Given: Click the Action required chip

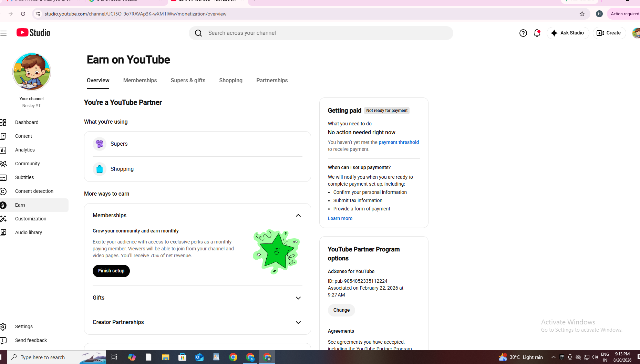Looking at the screenshot, I should coord(624,14).
